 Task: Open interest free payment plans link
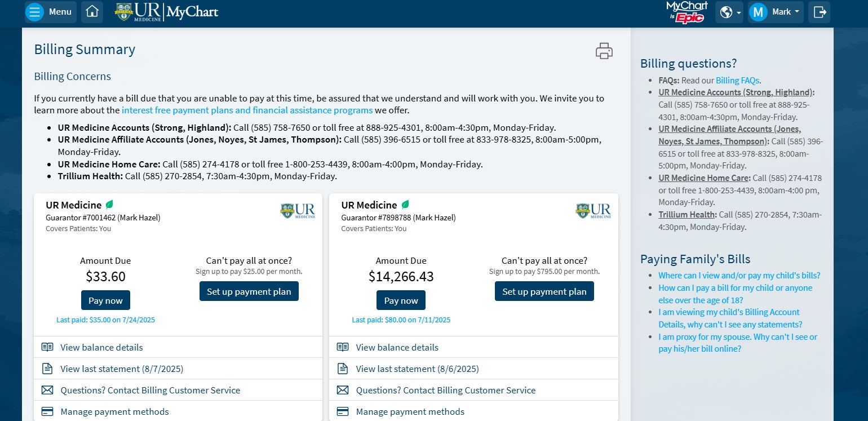tap(247, 110)
